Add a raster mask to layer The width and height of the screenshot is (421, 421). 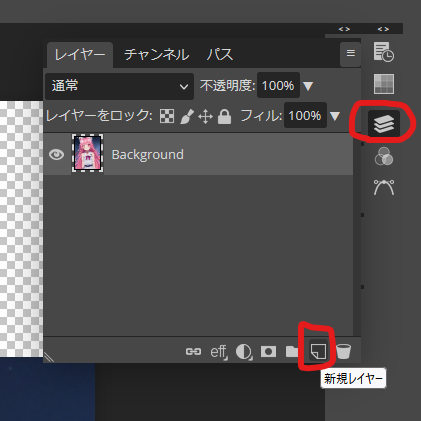pos(268,351)
